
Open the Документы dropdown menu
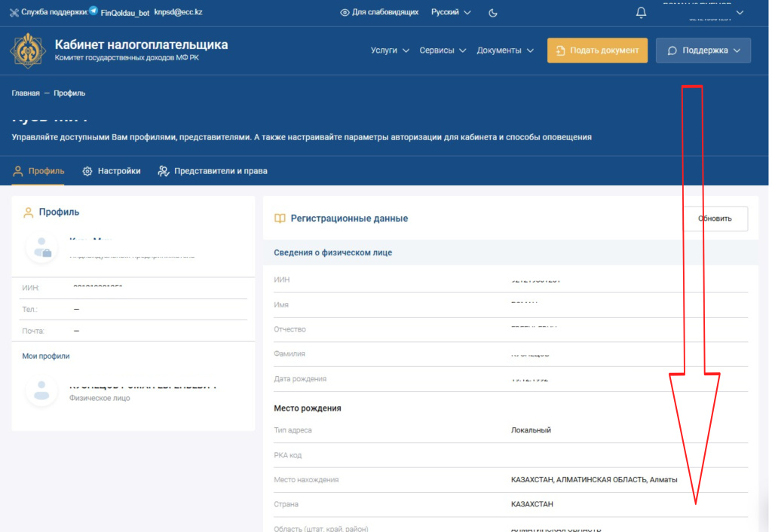(505, 50)
